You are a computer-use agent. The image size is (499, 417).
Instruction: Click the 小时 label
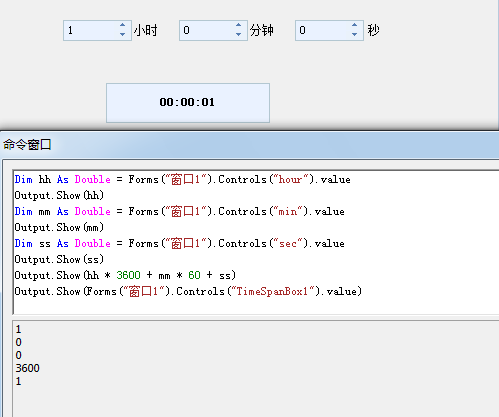click(x=145, y=30)
